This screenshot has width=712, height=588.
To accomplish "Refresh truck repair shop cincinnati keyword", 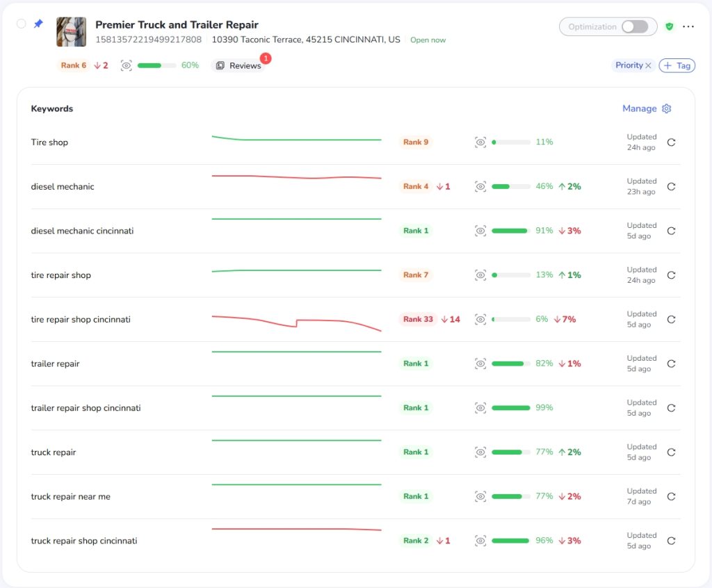I will (671, 541).
